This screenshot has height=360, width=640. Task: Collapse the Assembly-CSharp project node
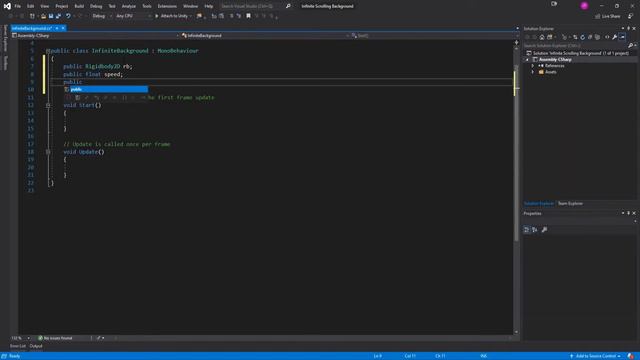[x=527, y=60]
